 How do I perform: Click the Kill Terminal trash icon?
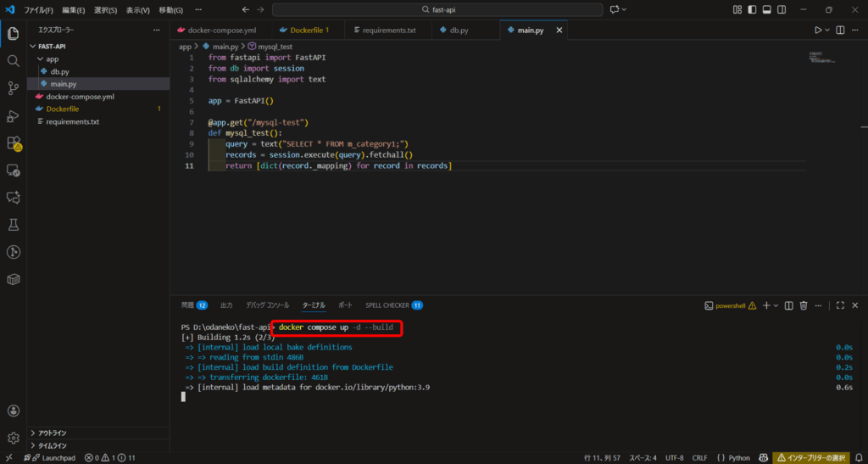804,305
